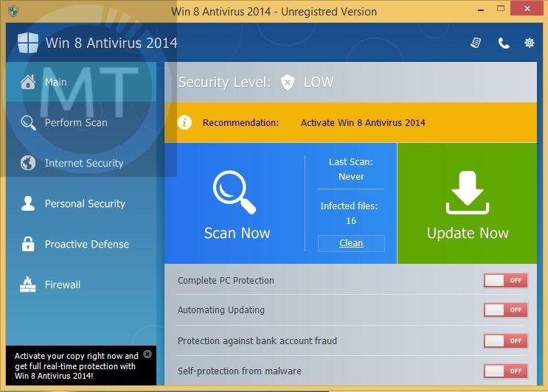Screen dimensions: 548x392
Task: Click the shield icon next to LOW
Action: [288, 83]
